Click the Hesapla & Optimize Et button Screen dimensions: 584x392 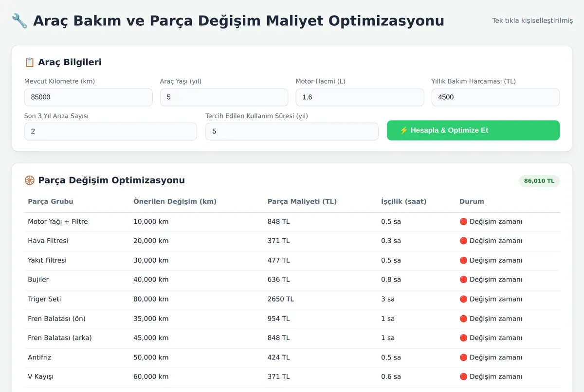pyautogui.click(x=473, y=130)
